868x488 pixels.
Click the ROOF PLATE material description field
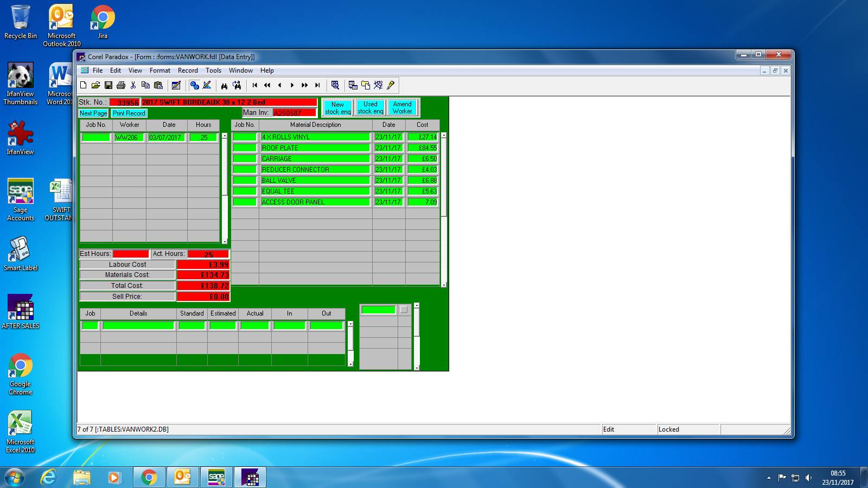[x=315, y=148]
